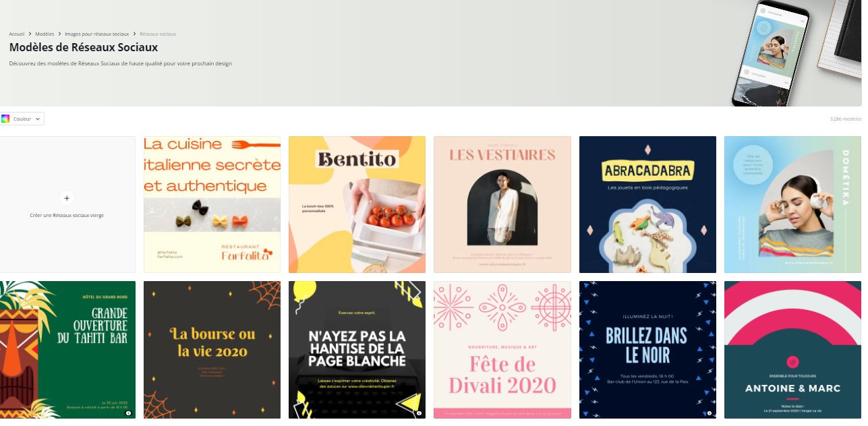Choose the Les Vestiaires fashion template

[x=502, y=204]
